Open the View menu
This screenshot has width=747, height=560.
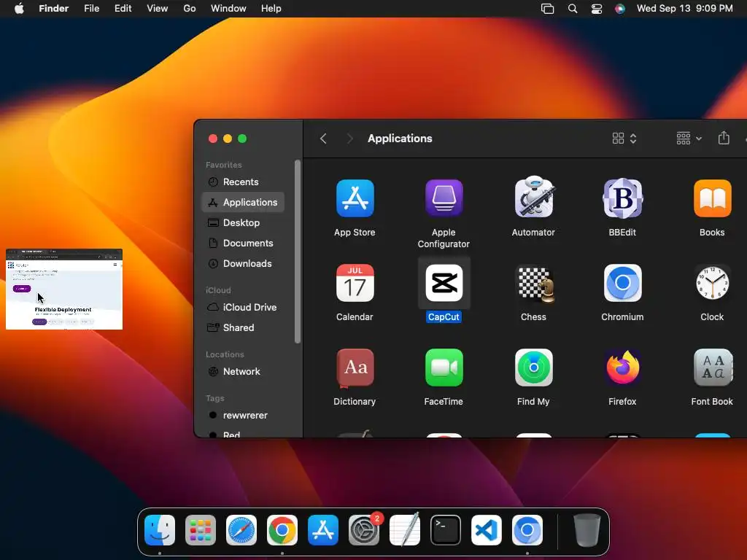point(158,9)
